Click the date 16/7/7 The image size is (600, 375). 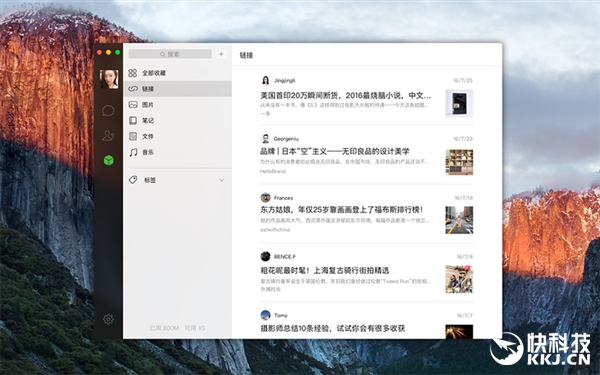465,315
